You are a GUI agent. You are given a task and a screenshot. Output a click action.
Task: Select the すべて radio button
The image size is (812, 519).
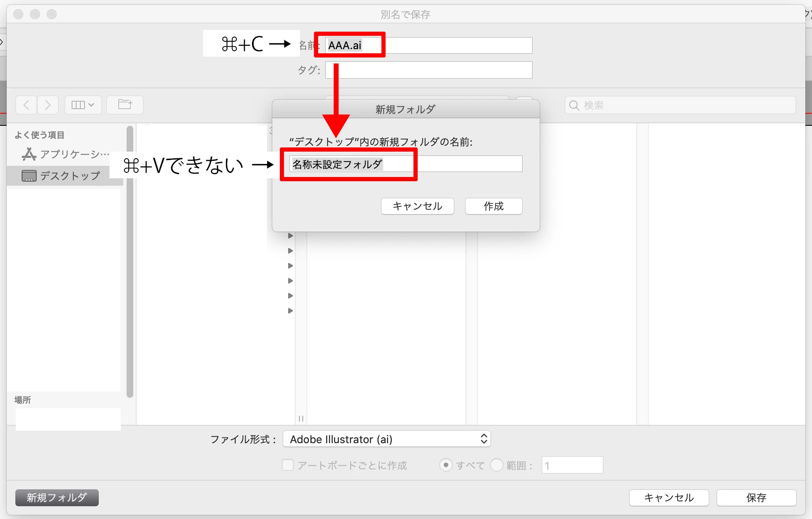pos(446,465)
